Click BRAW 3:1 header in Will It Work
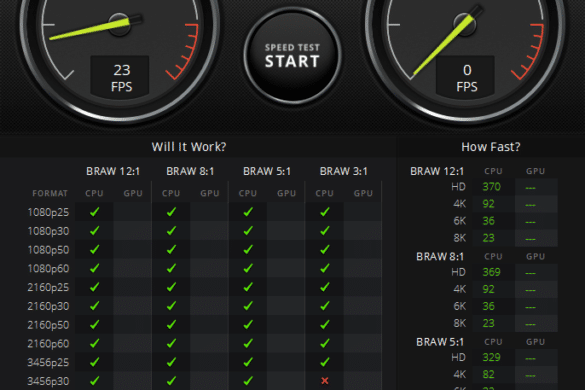The height and width of the screenshot is (390, 585). click(344, 171)
